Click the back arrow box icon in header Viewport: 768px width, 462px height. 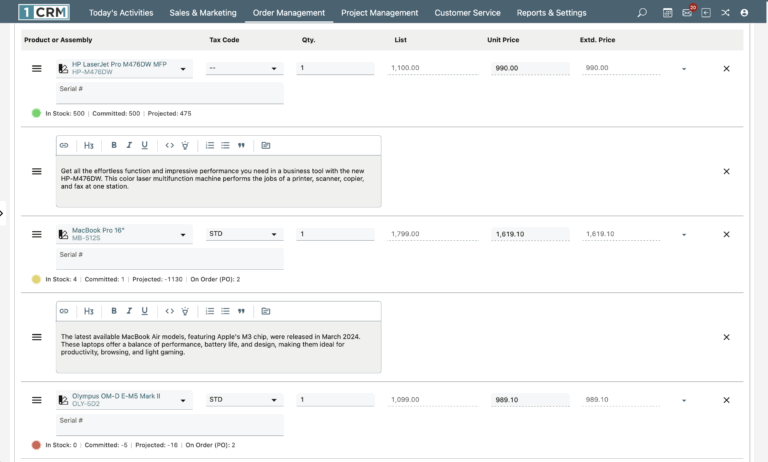(706, 13)
